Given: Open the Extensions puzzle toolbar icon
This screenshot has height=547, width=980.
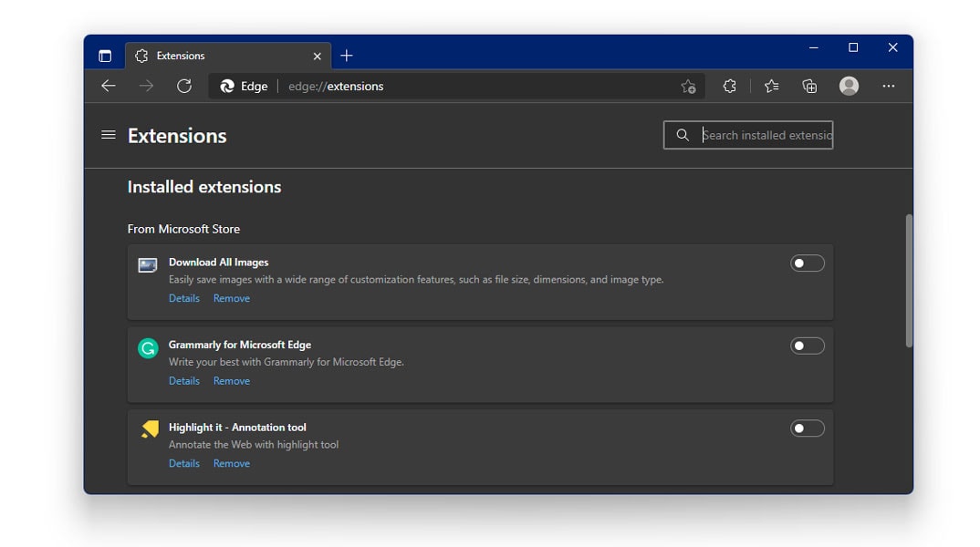Looking at the screenshot, I should tap(729, 87).
